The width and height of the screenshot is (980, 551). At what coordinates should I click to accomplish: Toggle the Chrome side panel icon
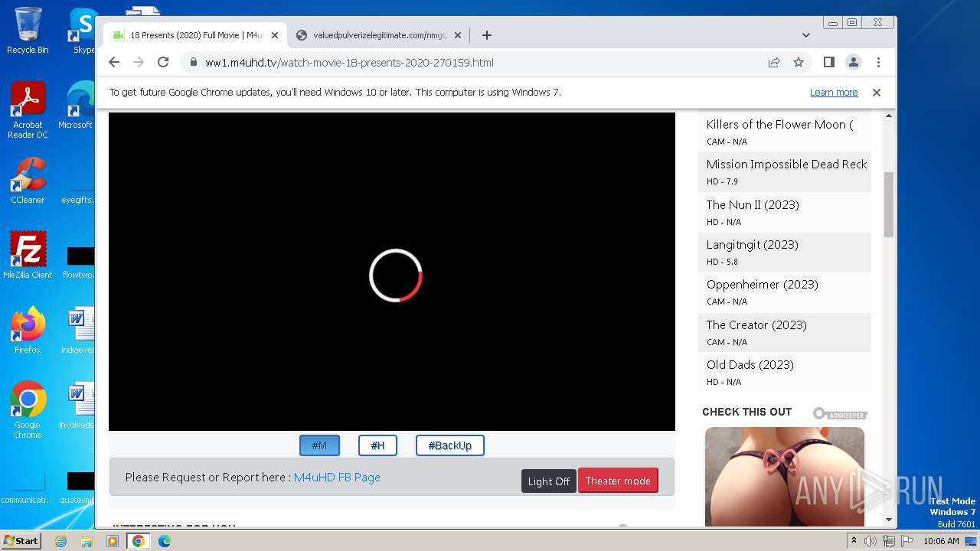pyautogui.click(x=828, y=62)
